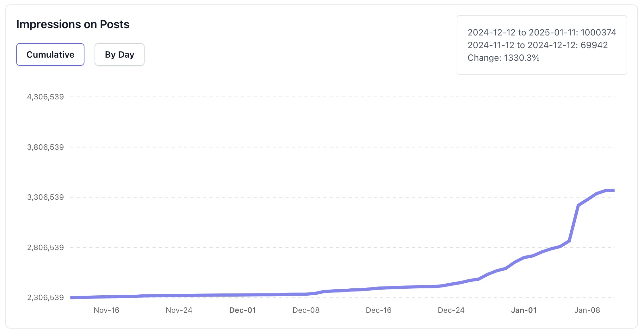Click the Change: 1330.3% statistic
This screenshot has width=644, height=333.
click(x=504, y=58)
